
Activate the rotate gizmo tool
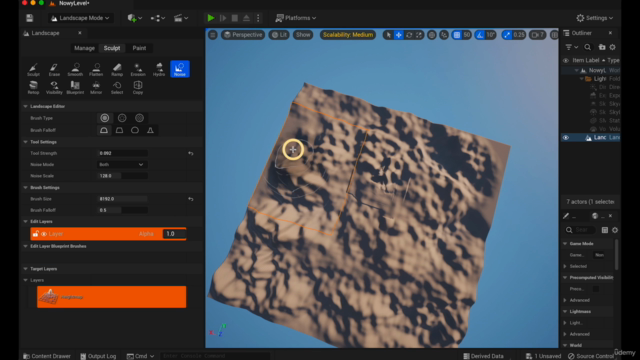pos(409,35)
